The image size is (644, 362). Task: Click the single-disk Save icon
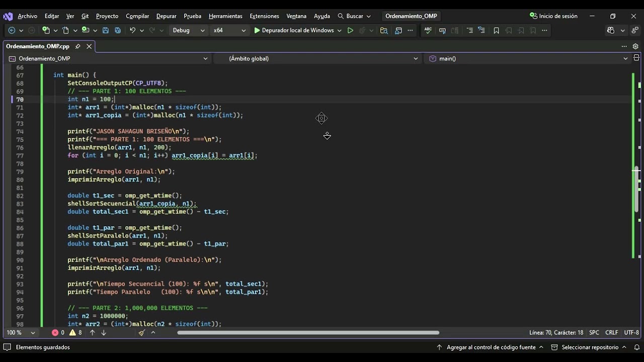click(x=106, y=30)
